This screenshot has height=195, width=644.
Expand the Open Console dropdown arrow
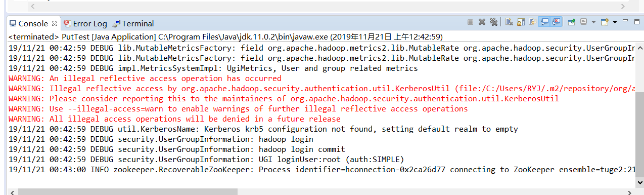615,22
